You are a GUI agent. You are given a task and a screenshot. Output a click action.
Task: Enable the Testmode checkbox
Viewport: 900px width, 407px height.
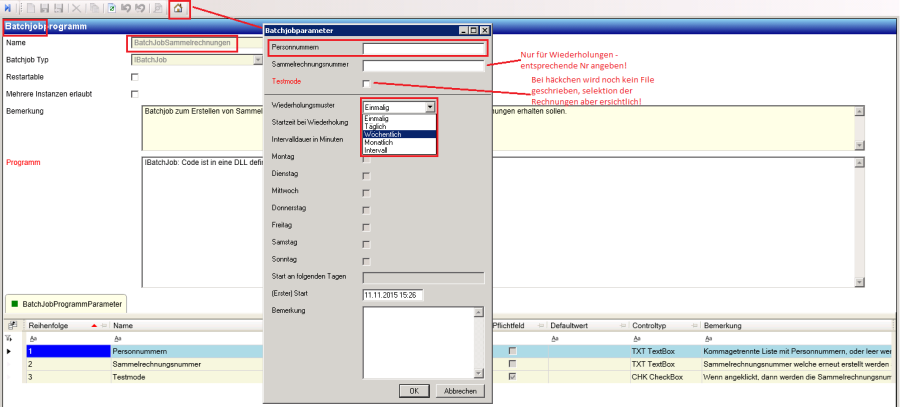(367, 83)
